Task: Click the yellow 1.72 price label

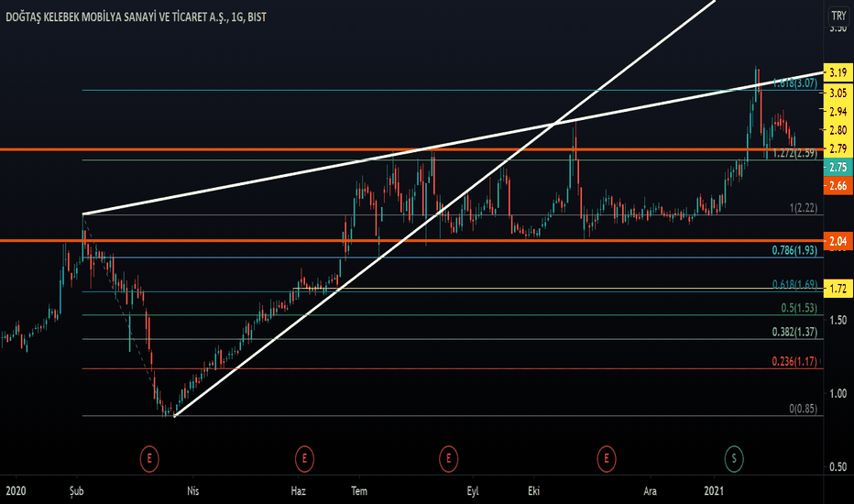Action: tap(838, 289)
